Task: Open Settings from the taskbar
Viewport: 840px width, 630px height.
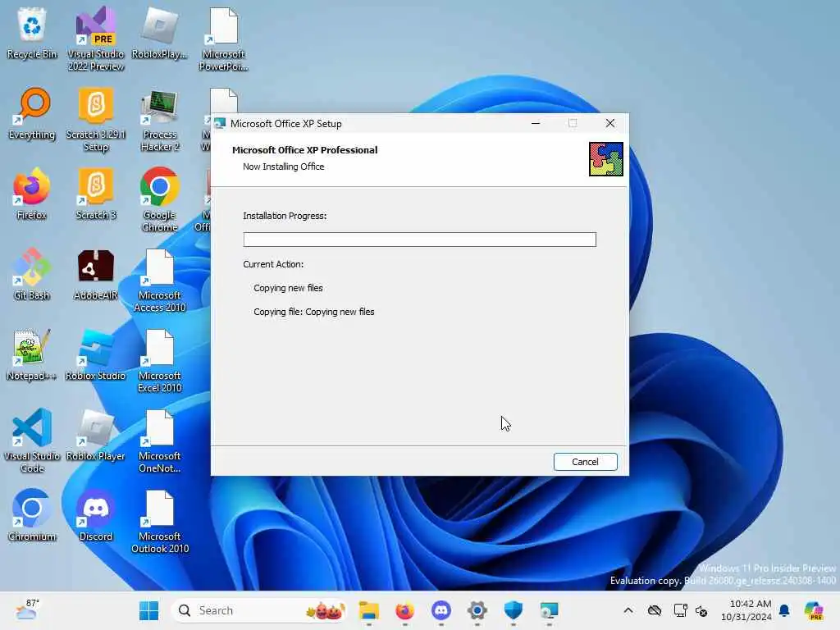Action: coord(477,610)
